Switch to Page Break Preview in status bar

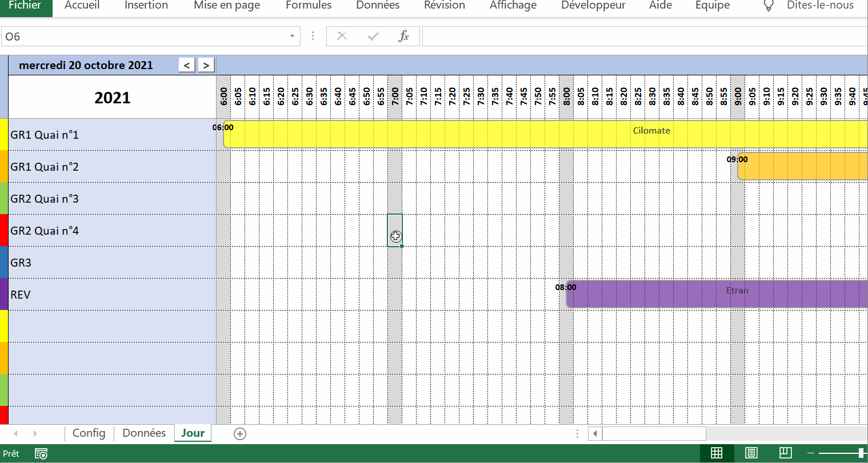786,453
